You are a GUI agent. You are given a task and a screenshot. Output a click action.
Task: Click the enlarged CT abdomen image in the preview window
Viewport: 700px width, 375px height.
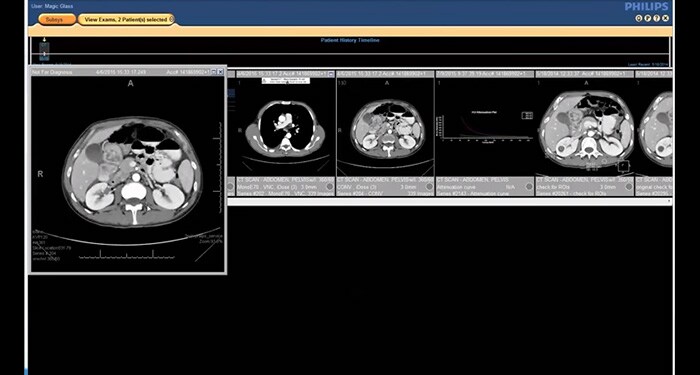(129, 173)
